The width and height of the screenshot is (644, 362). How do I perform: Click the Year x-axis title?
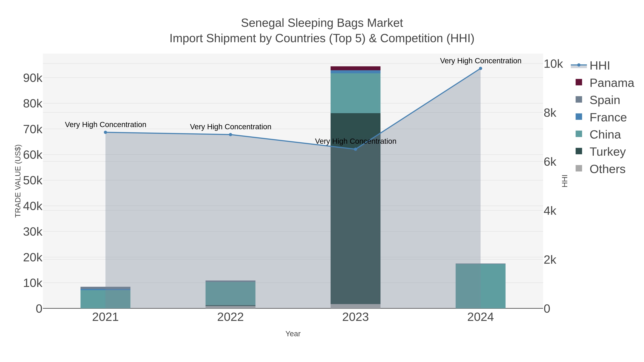pos(293,334)
